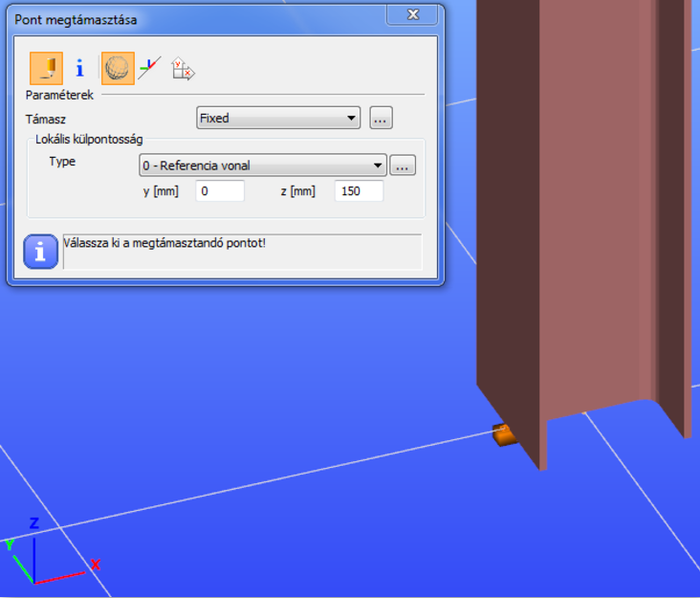Click the Támasz label

click(x=46, y=120)
